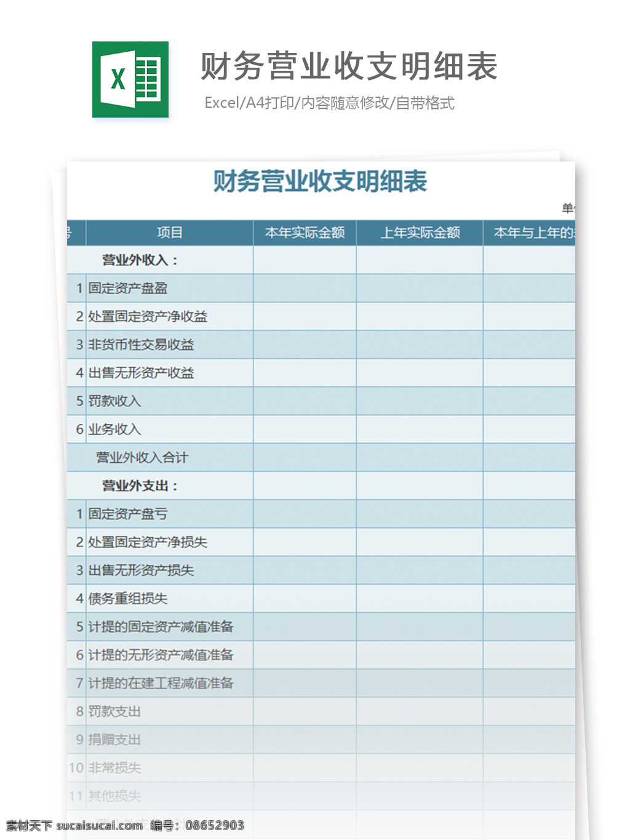Viewport: 630px width, 840px height.
Task: Click the 项目 column header
Action: (x=169, y=233)
